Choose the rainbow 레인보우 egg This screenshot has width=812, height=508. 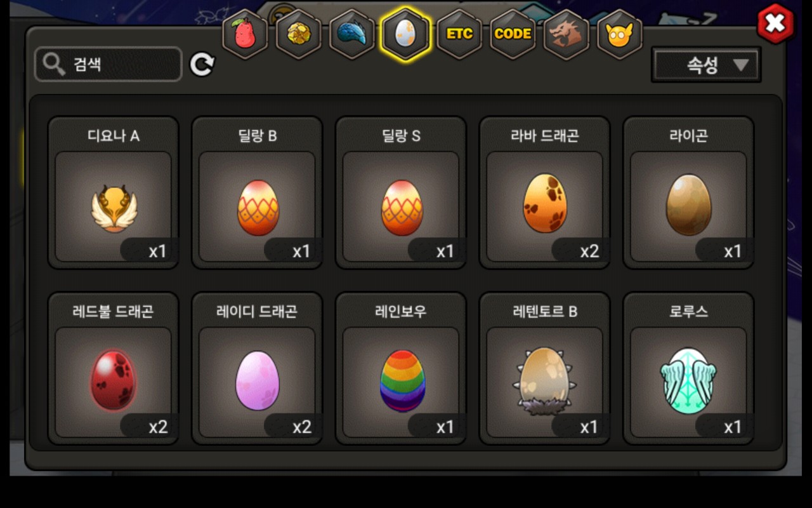401,368
